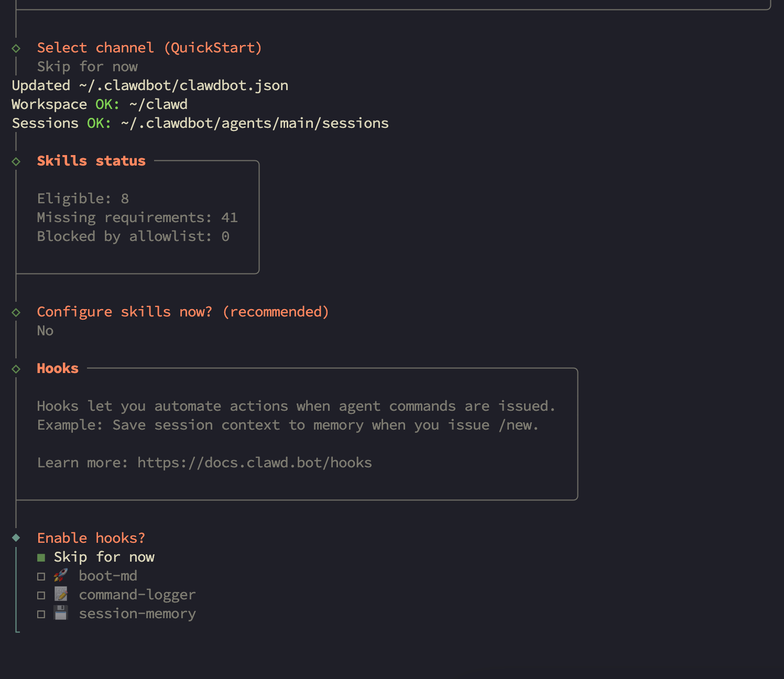This screenshot has width=784, height=679.
Task: Select the session-memory option label
Action: pyautogui.click(x=137, y=614)
